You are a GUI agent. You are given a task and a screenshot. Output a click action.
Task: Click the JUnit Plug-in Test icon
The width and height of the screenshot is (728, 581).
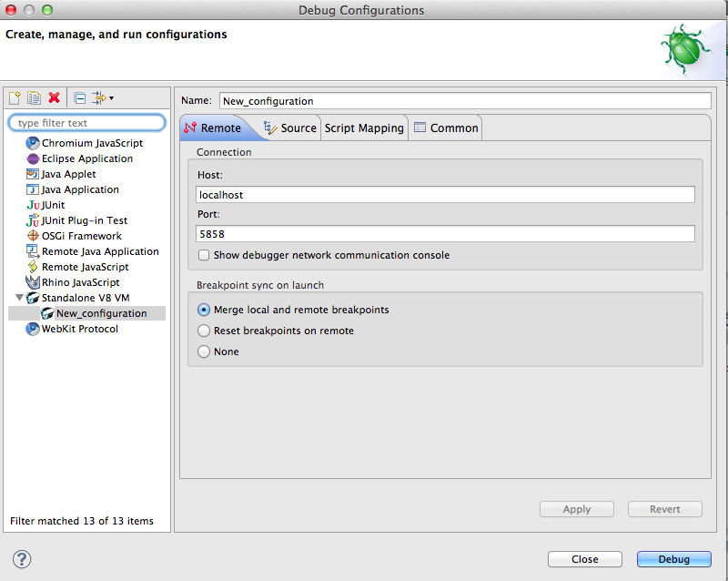[x=33, y=220]
